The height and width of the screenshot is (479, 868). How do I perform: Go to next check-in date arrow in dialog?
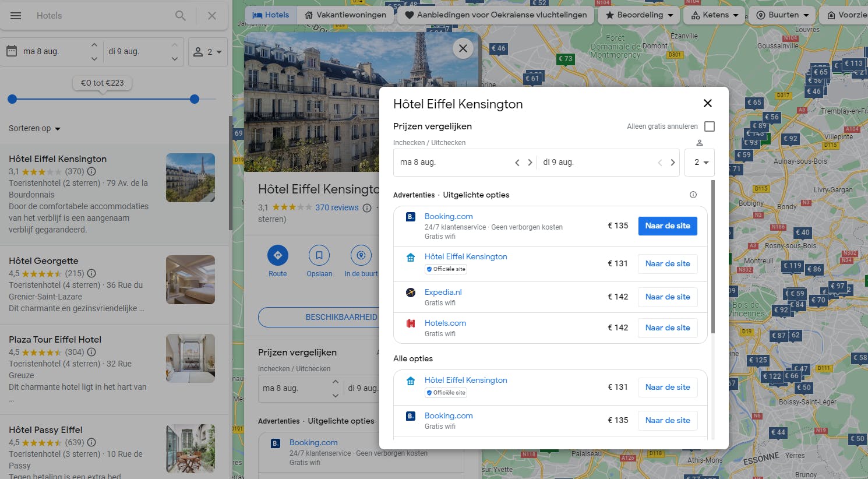[530, 163]
